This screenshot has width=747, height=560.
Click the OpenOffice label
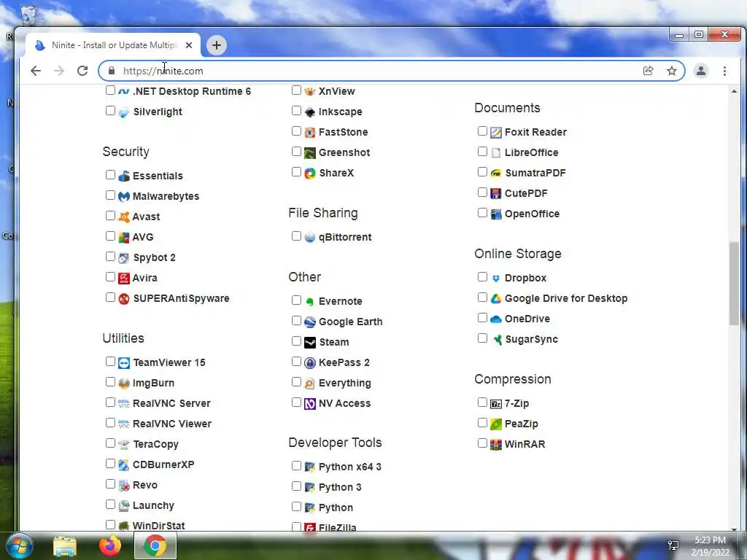[532, 214]
